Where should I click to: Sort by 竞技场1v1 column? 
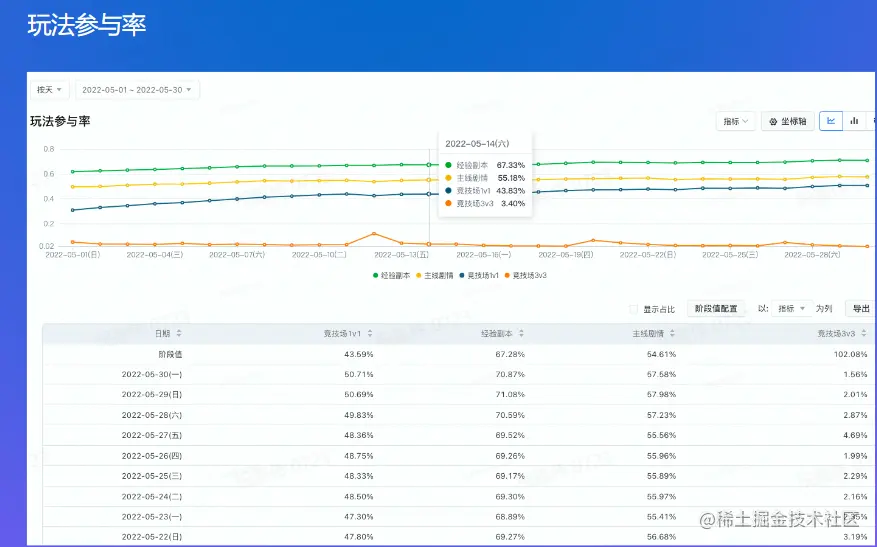point(370,333)
